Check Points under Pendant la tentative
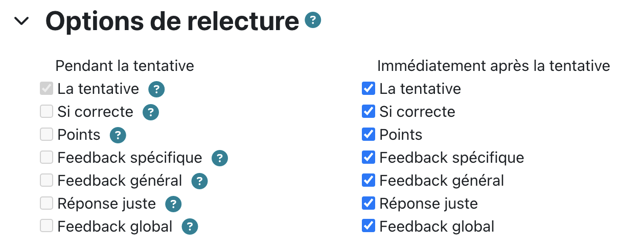 tap(47, 135)
